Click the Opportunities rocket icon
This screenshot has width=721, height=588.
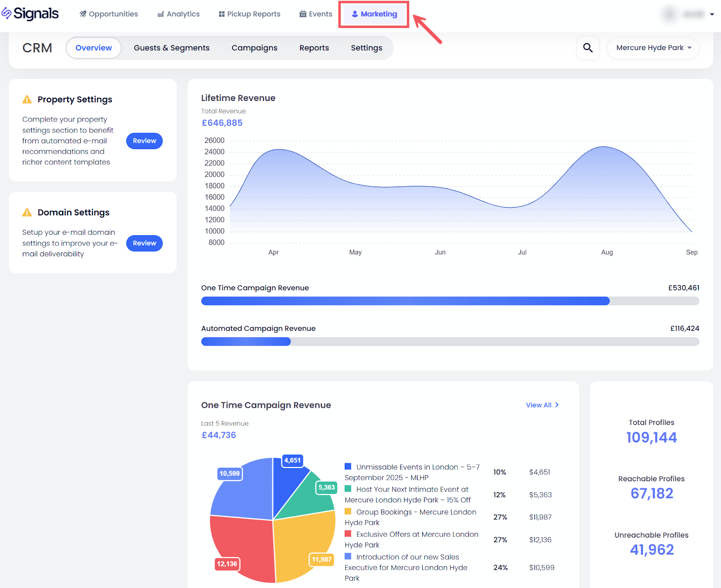coord(83,14)
